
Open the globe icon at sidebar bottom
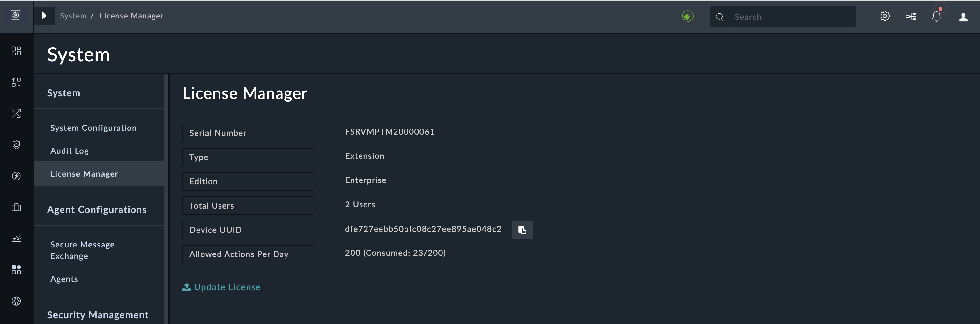click(x=16, y=301)
